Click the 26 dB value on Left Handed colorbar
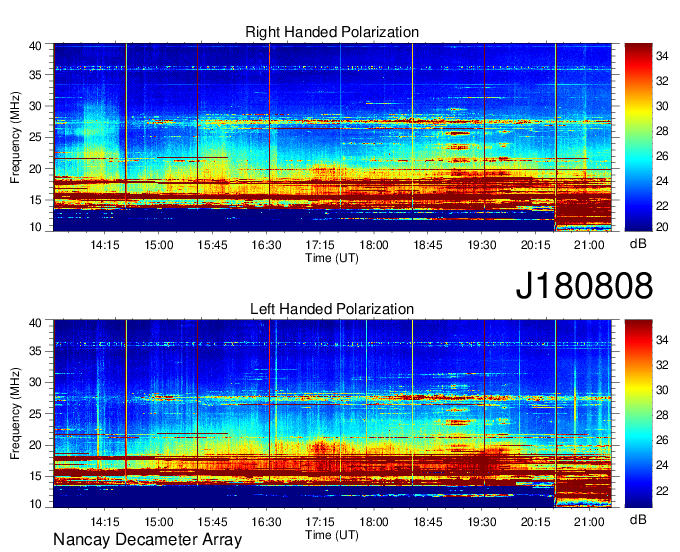This screenshot has width=680, height=552. tap(662, 441)
